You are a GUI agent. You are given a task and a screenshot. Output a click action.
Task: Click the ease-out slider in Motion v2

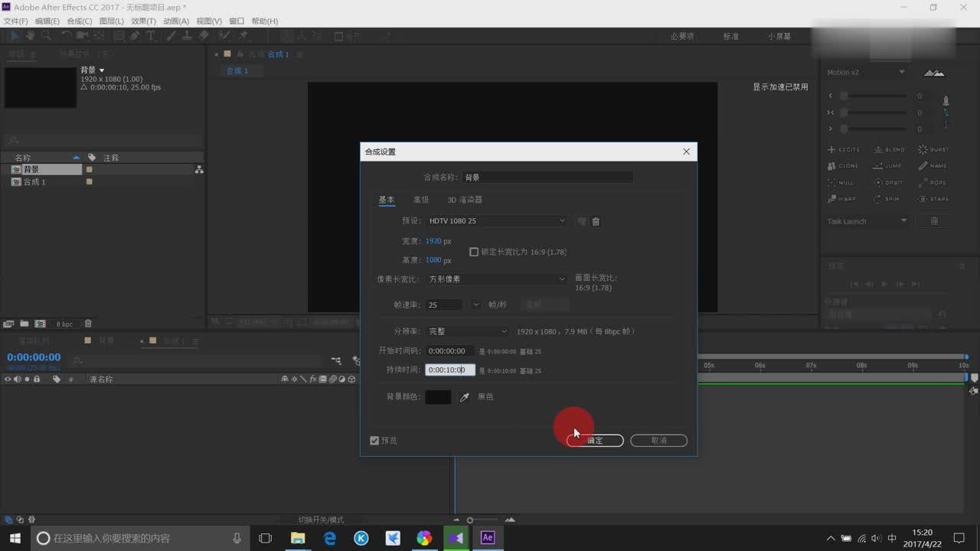coord(873,129)
